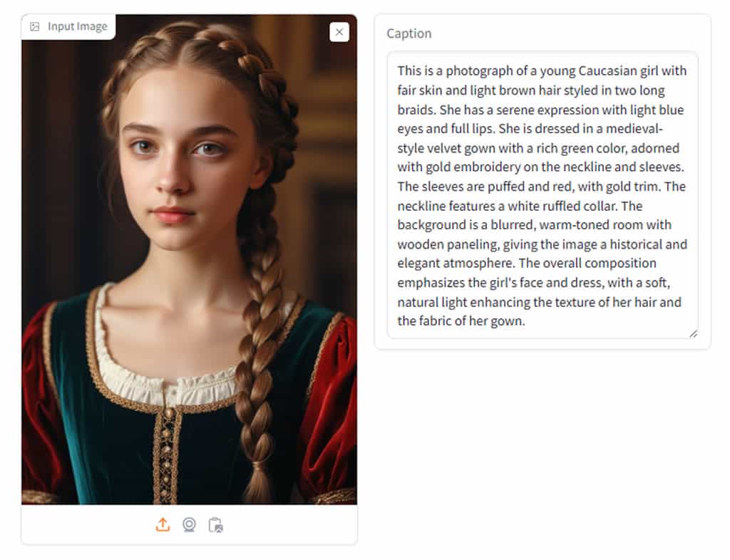Remove the input image with X

click(339, 32)
